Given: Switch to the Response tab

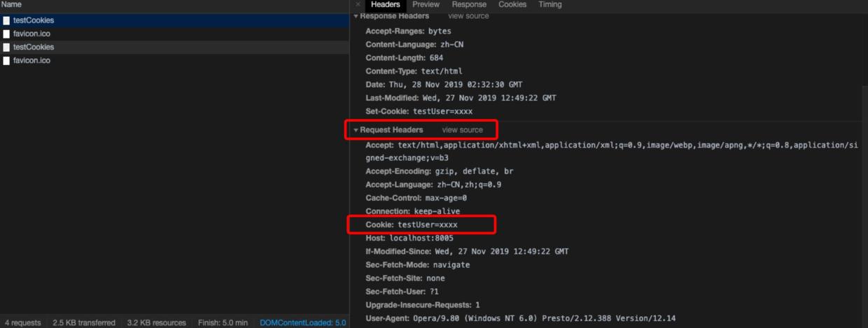Looking at the screenshot, I should (468, 4).
